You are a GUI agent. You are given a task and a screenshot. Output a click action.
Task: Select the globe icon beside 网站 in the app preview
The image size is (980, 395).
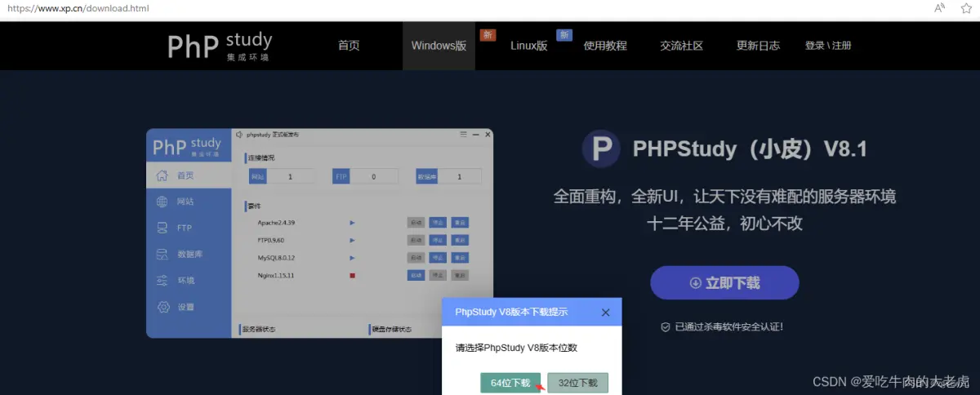click(162, 202)
